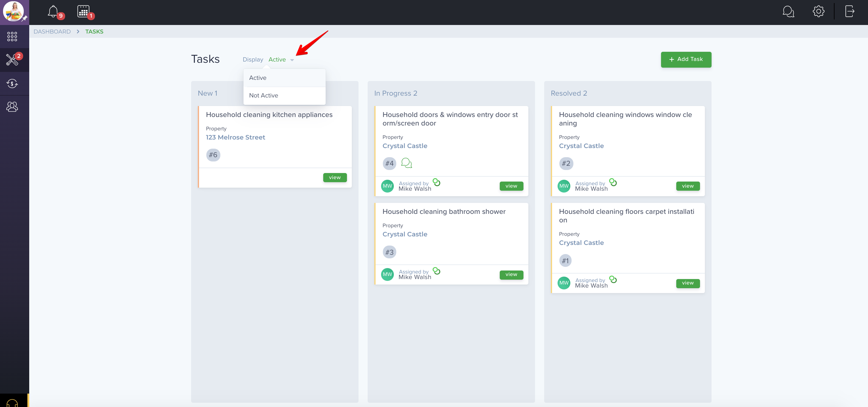
Task: Select Not Active from the display menu
Action: click(x=284, y=96)
